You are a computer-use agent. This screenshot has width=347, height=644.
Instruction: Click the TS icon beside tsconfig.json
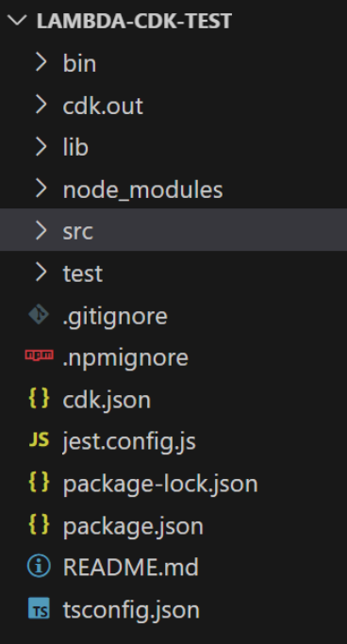pyautogui.click(x=39, y=608)
